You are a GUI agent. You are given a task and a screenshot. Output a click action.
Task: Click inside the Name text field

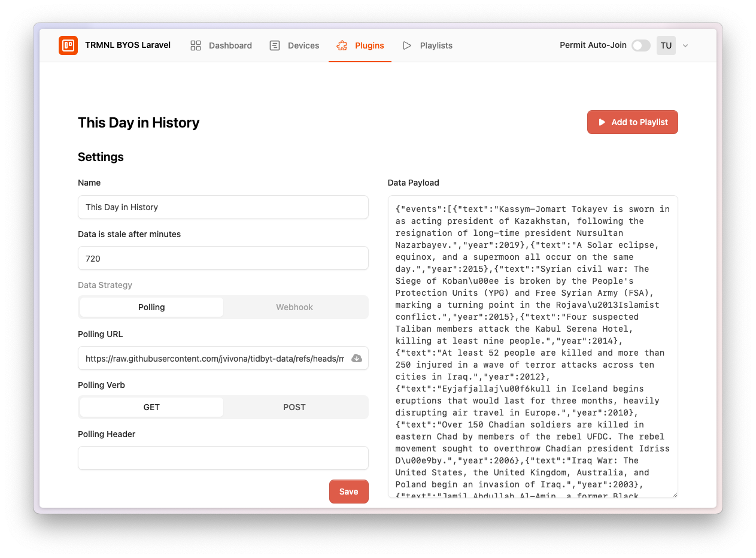click(223, 207)
